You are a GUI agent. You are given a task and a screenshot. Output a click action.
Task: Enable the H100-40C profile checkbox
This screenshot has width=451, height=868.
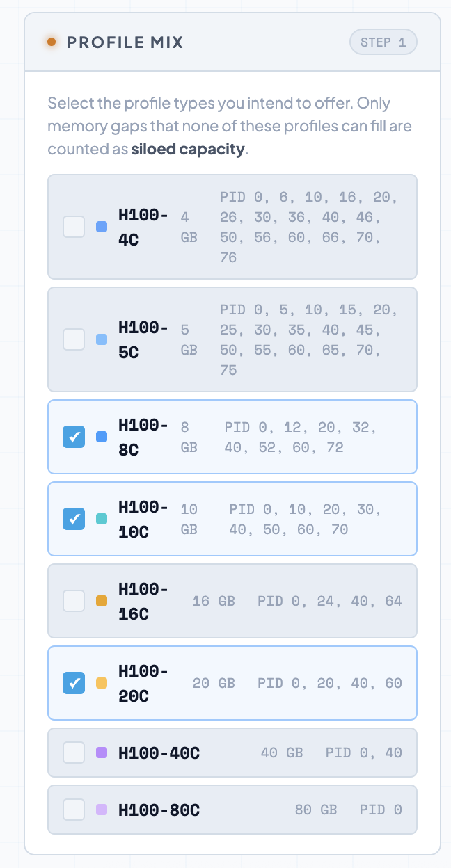[x=73, y=753]
